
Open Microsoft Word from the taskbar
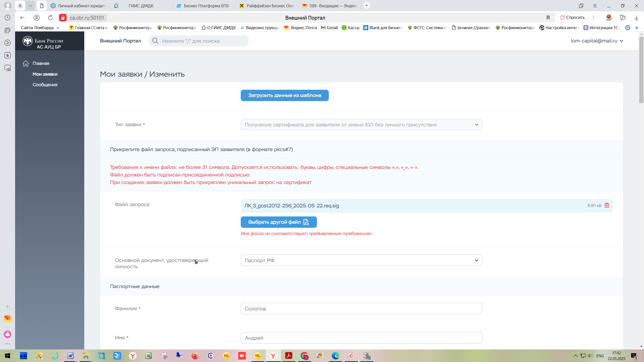70,356
